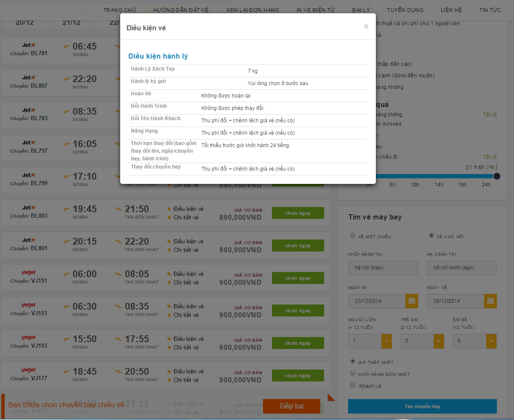514x420 pixels.
Task: Click Jetstar logo of flight BL801
Action: point(29,240)
